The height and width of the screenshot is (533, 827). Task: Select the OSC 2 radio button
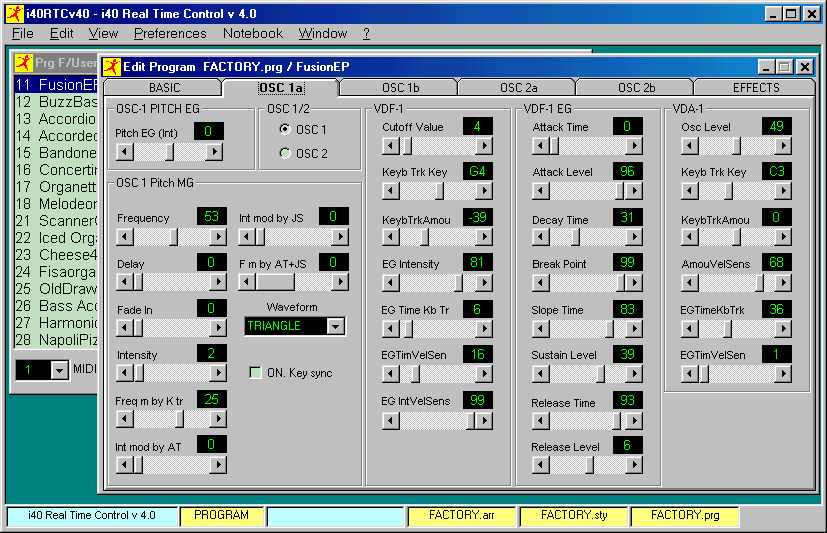pyautogui.click(x=285, y=153)
